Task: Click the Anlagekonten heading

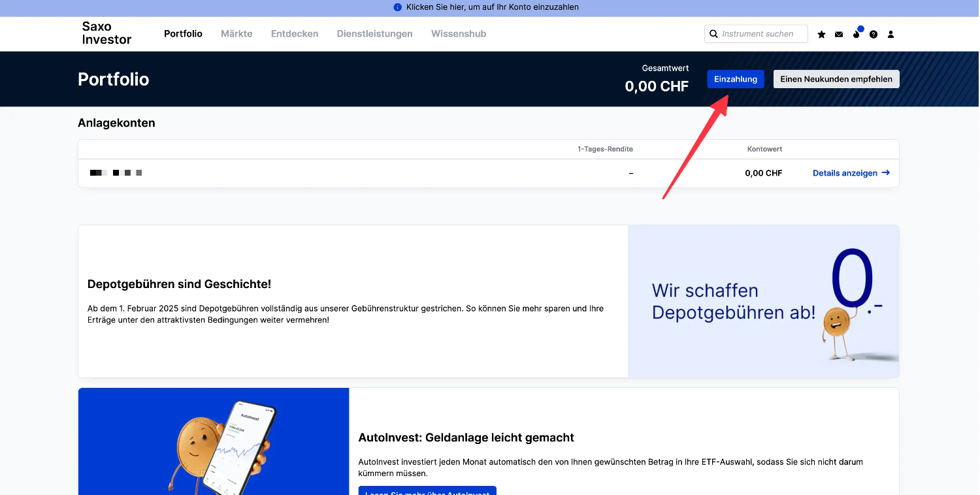Action: click(116, 123)
